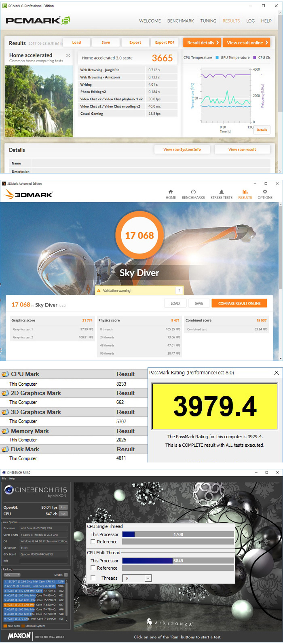Click the Details arrow button in Cinebench Ranking
The image size is (283, 644).
click(x=66, y=574)
